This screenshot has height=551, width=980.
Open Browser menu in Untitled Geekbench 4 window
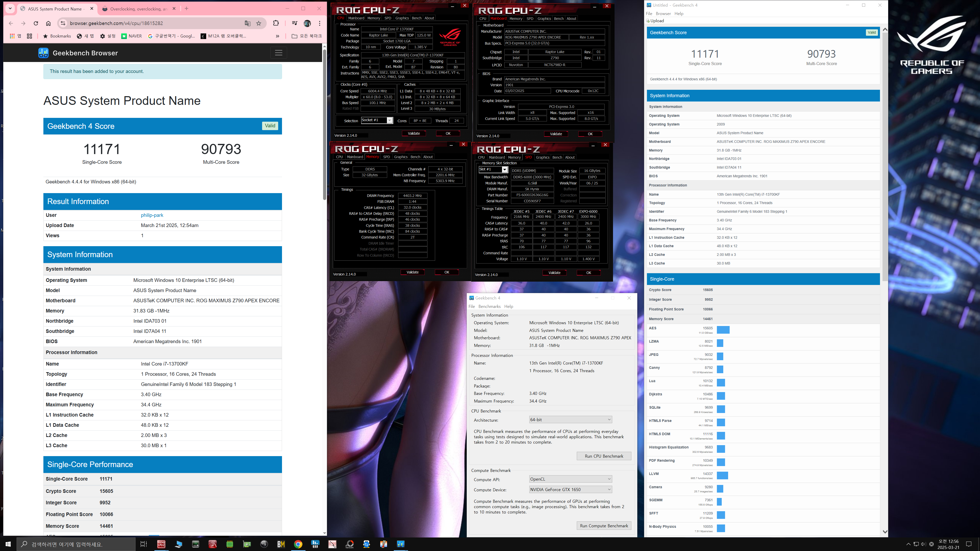pos(663,14)
